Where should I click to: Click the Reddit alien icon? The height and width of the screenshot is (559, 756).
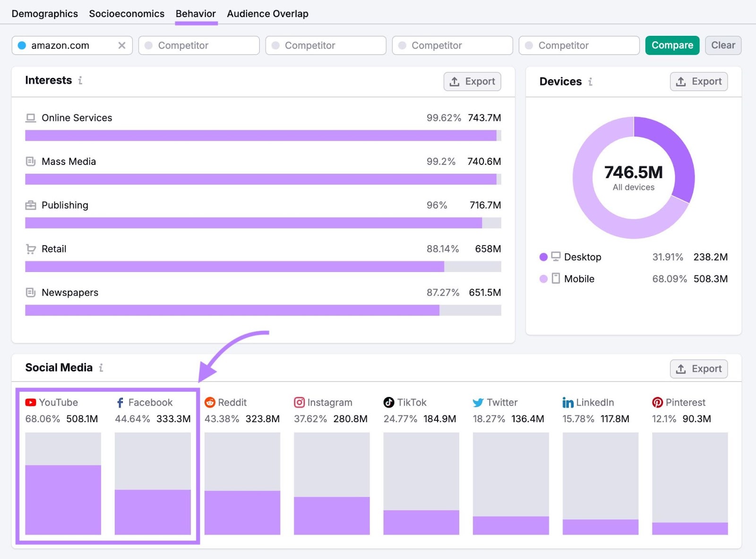(209, 402)
